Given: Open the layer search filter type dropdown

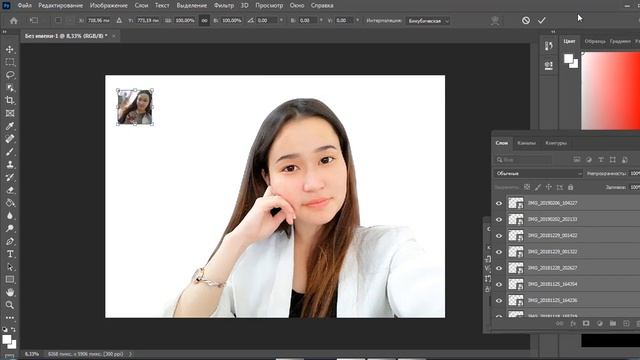Looking at the screenshot, I should pos(523,160).
